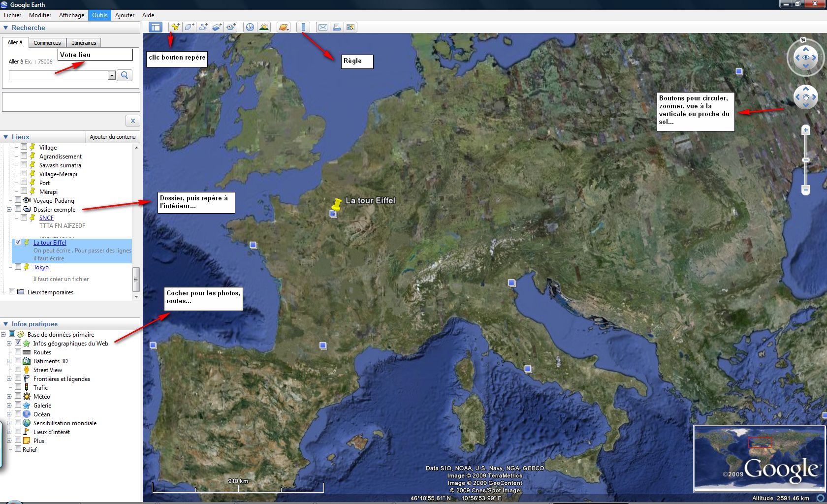Click in the Aller à search field

tap(58, 75)
